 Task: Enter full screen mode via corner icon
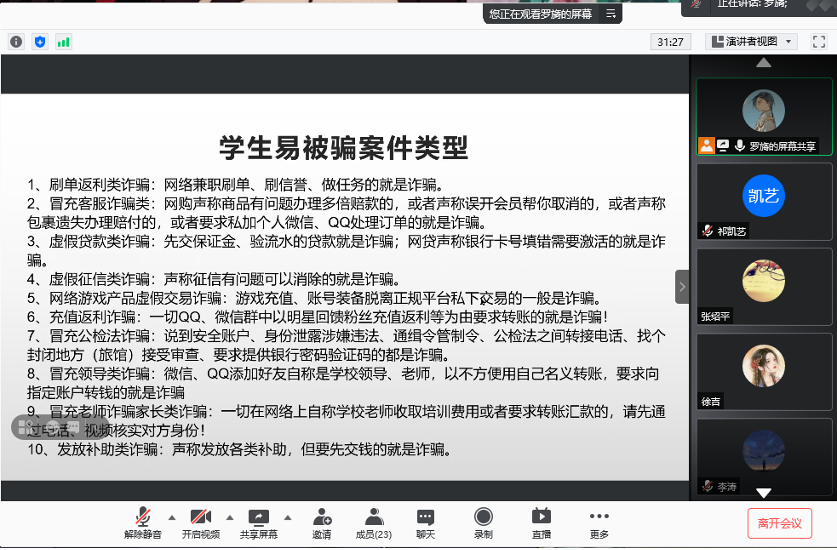tap(818, 41)
